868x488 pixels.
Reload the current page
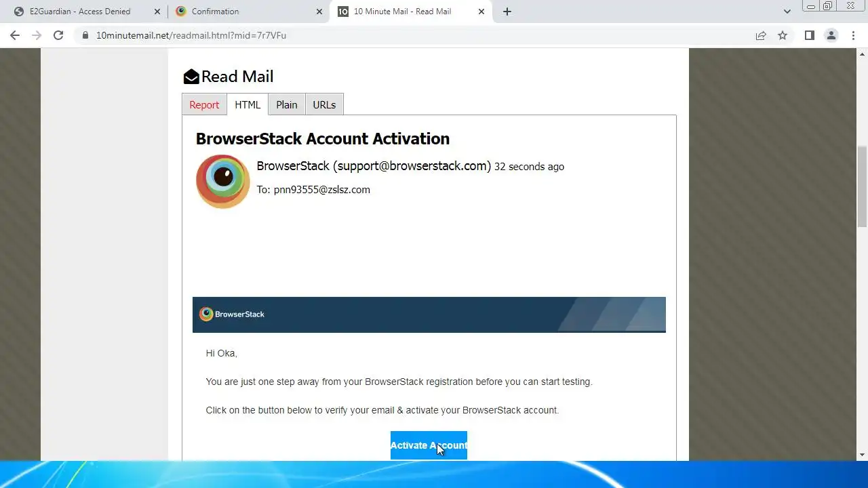point(58,35)
